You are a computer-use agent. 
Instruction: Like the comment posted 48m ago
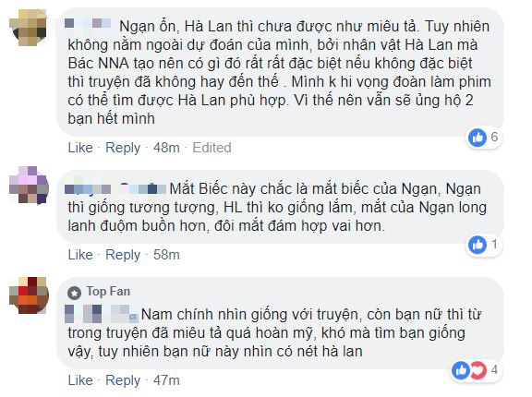click(80, 148)
